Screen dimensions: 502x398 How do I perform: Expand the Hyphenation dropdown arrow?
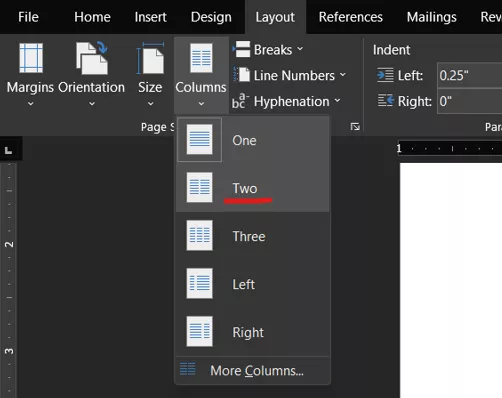[337, 100]
